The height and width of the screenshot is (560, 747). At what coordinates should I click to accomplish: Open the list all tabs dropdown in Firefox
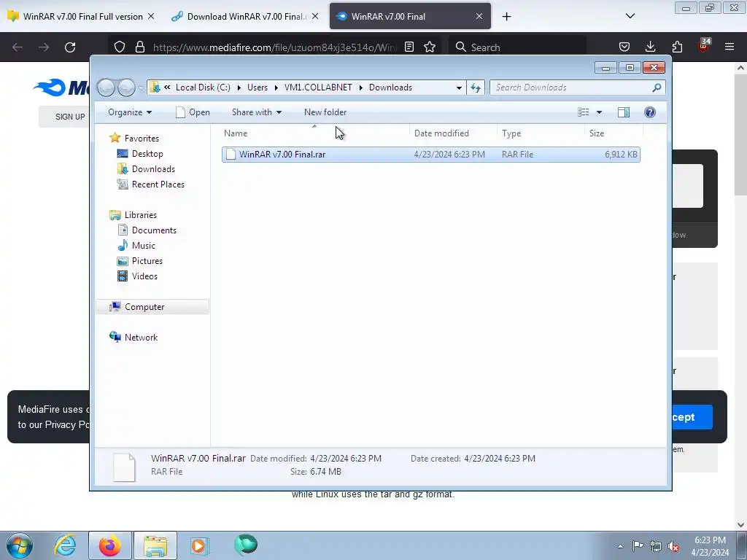pos(630,16)
